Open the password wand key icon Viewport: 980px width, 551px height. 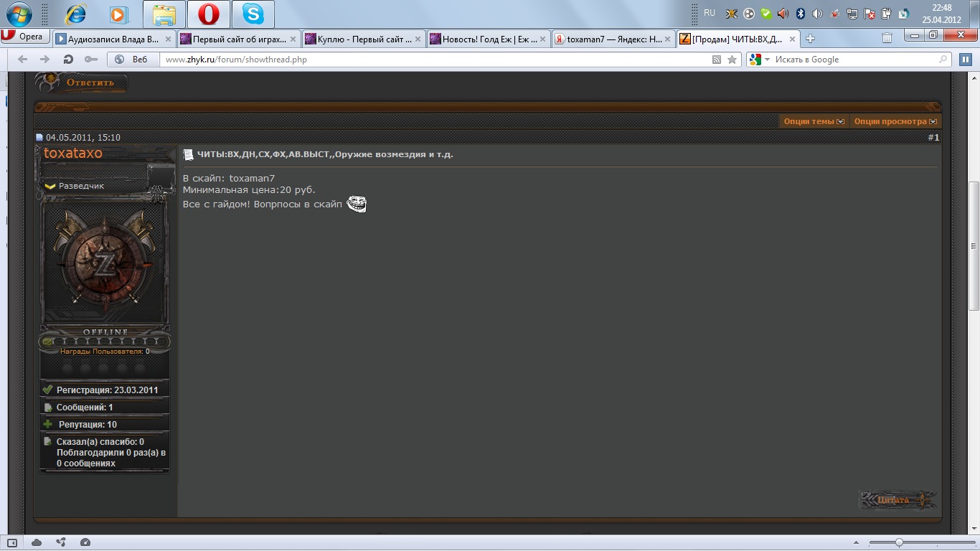pyautogui.click(x=90, y=60)
